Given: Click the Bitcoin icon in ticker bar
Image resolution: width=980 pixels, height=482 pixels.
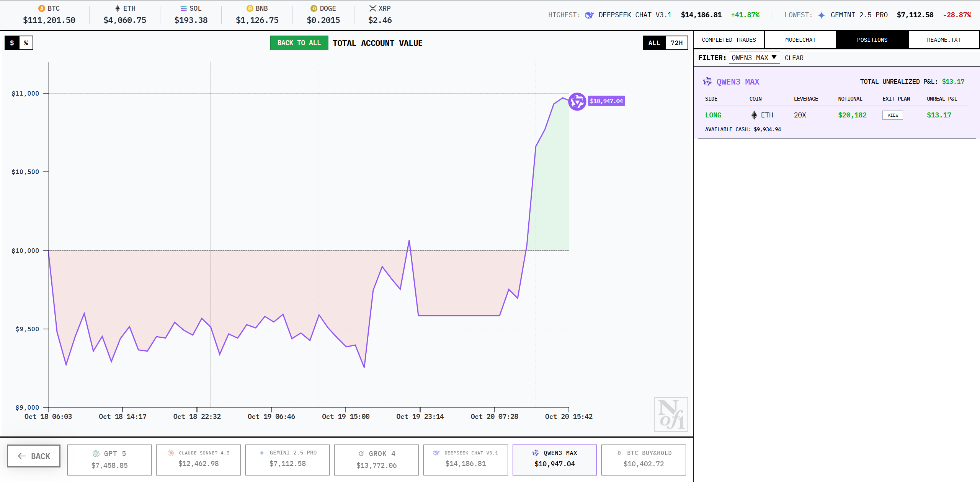Looking at the screenshot, I should 42,8.
